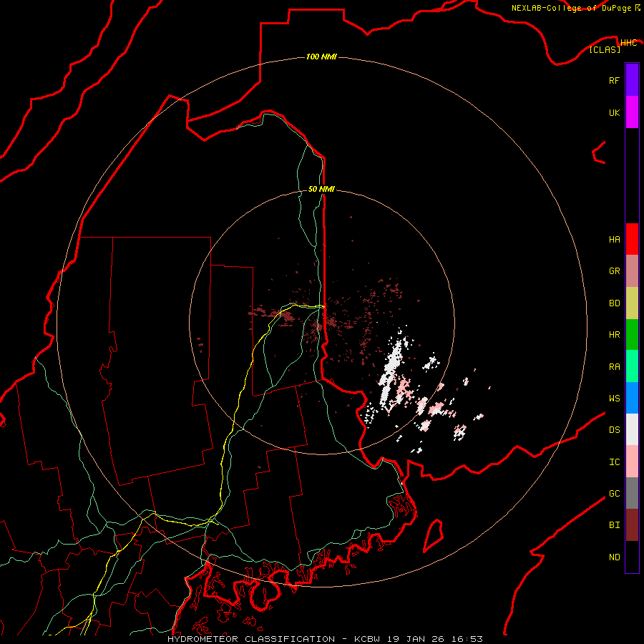Click the "HHC" product code text
This screenshot has height=644, width=644.
tap(628, 43)
